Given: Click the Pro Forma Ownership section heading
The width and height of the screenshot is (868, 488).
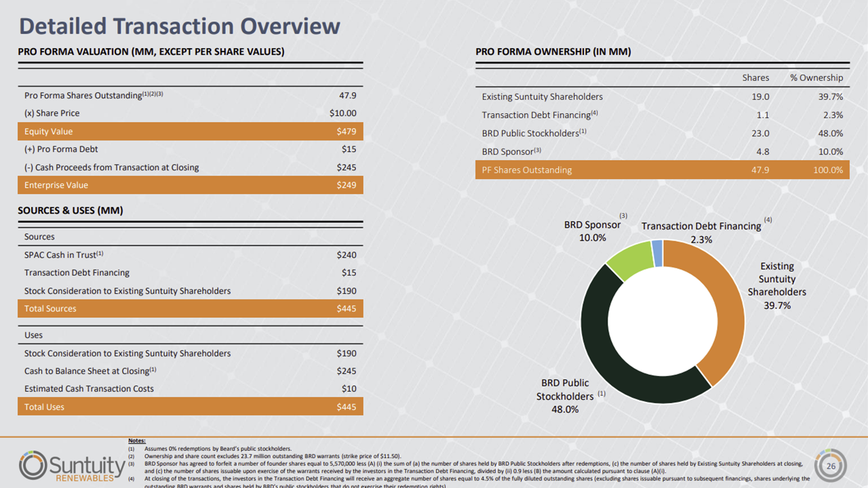Looking at the screenshot, I should 553,52.
